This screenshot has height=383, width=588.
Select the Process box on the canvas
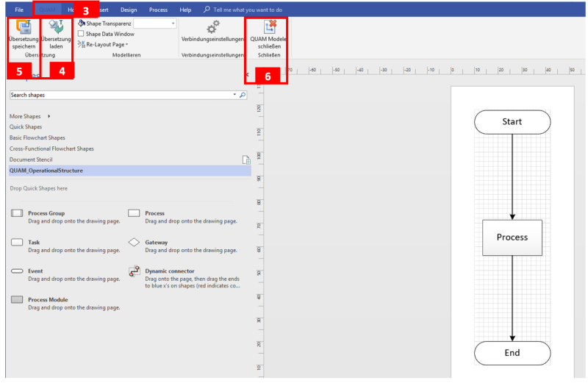pyautogui.click(x=512, y=237)
